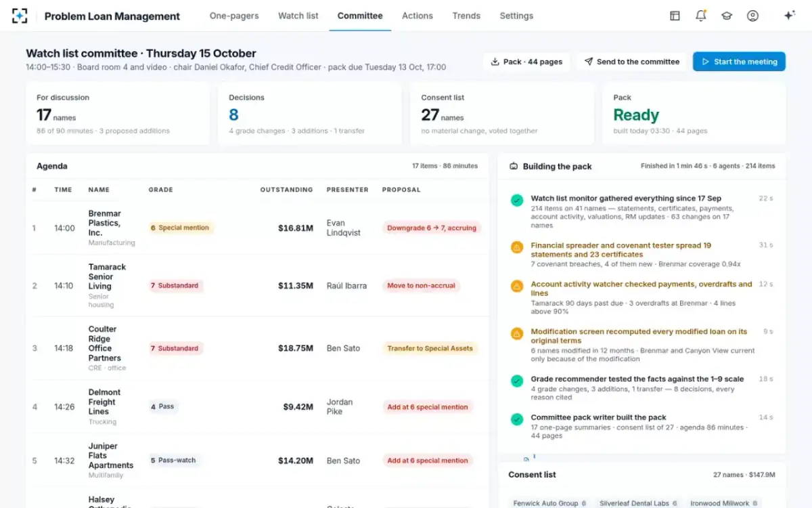This screenshot has width=812, height=508.
Task: Open the layout panel icon in header
Action: [675, 16]
